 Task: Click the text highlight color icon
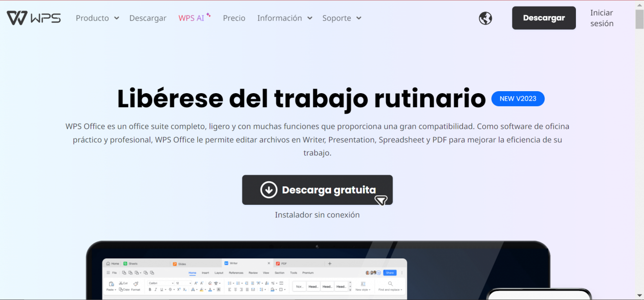pos(201,289)
